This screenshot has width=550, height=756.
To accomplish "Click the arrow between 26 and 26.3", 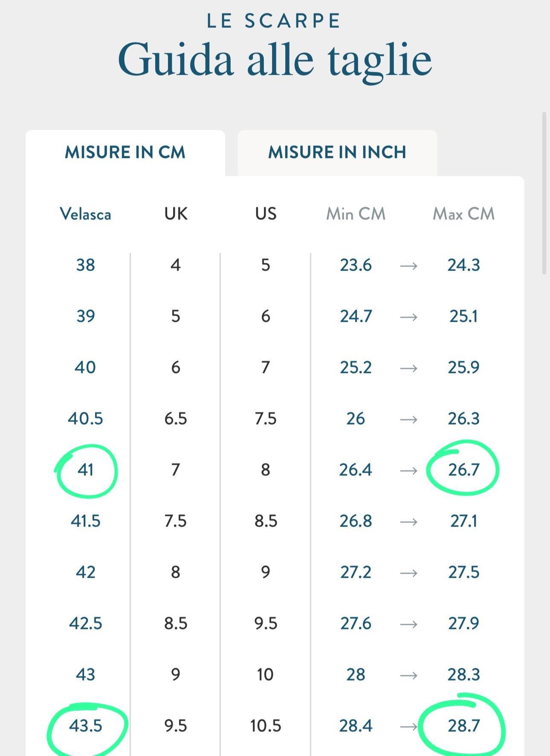I will tap(408, 419).
